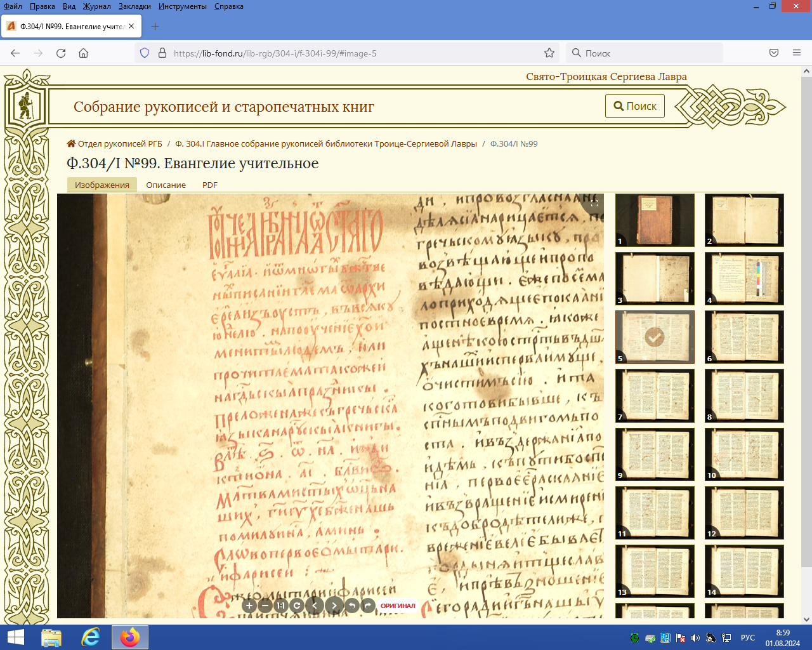This screenshot has height=650, width=812.
Task: Select thumbnail 3
Action: pos(655,279)
